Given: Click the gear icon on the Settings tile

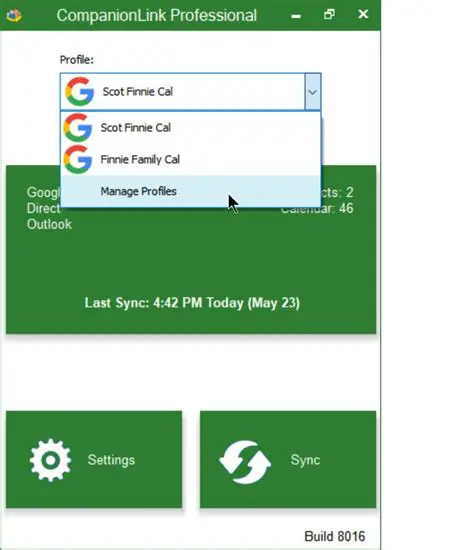Looking at the screenshot, I should tap(51, 460).
